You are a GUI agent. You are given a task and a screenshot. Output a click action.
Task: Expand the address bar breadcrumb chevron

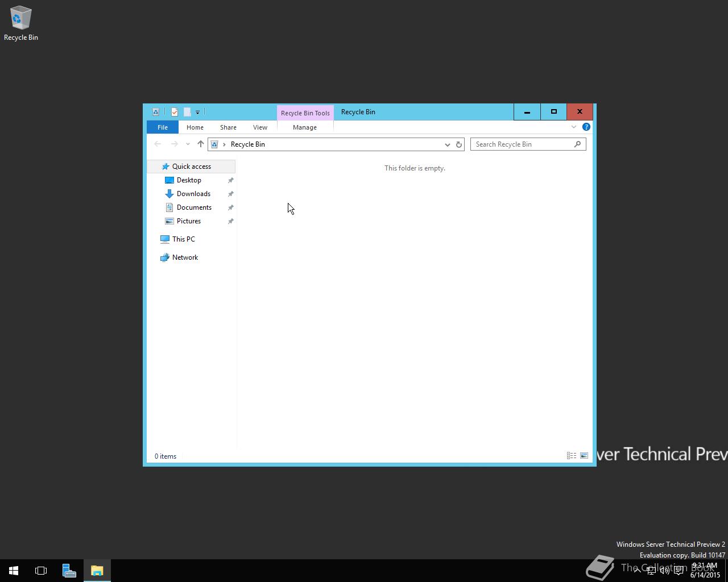coord(224,144)
